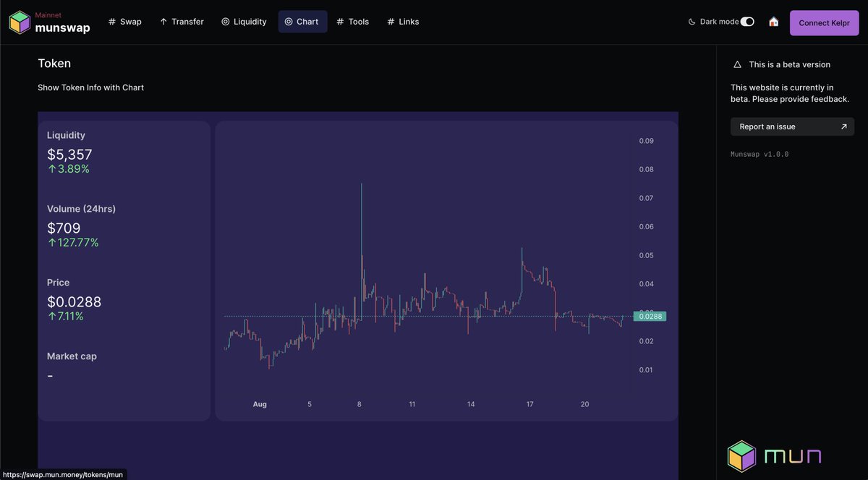This screenshot has height=480, width=868.
Task: Click the Token heading
Action: 54,63
